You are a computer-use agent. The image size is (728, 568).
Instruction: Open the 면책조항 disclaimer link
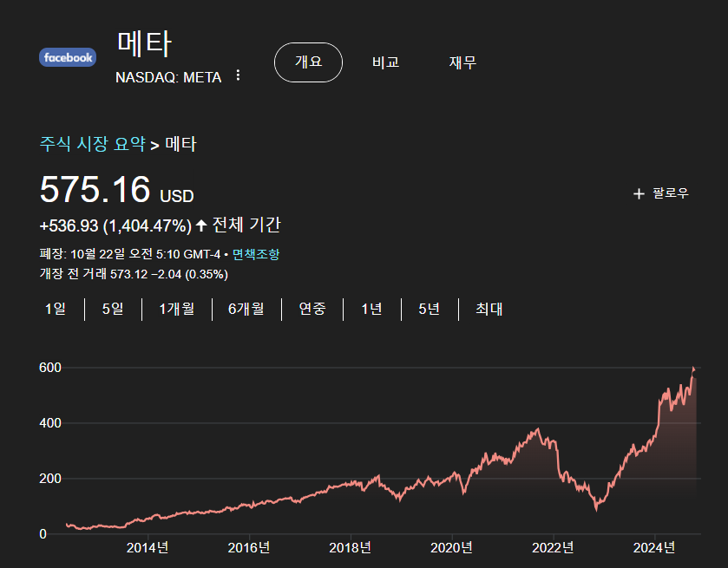coord(256,254)
